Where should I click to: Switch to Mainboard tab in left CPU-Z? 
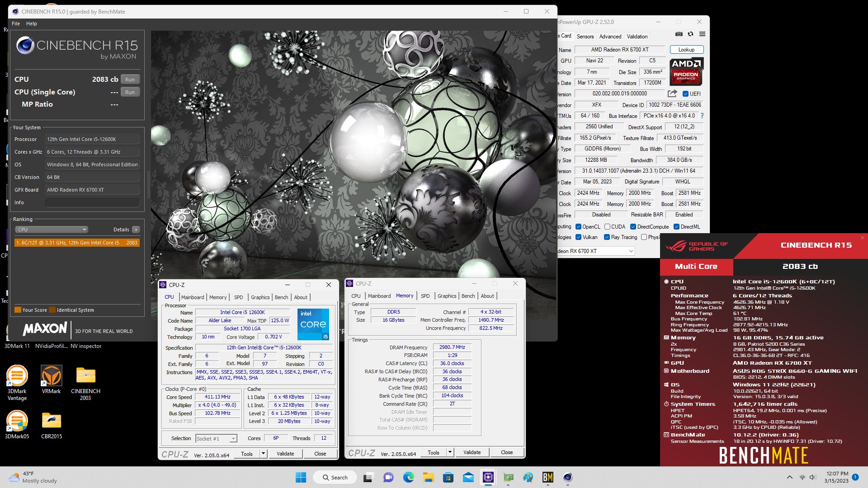(193, 297)
